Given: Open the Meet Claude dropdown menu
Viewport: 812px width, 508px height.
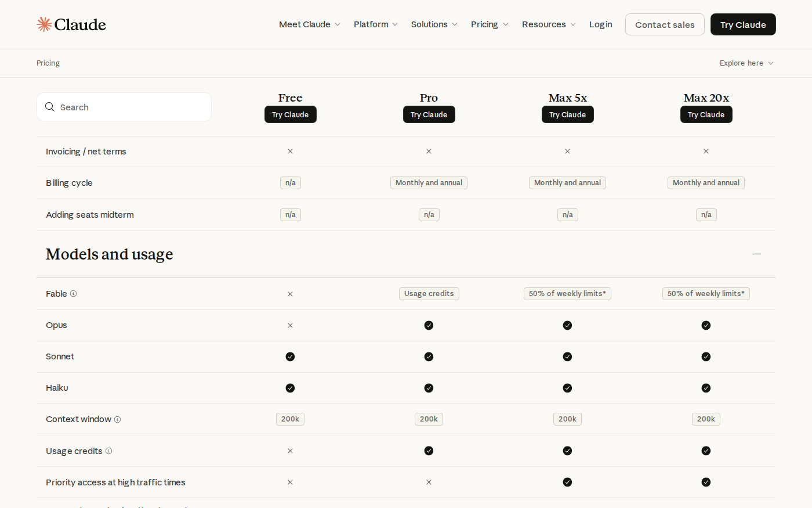Looking at the screenshot, I should 310,24.
